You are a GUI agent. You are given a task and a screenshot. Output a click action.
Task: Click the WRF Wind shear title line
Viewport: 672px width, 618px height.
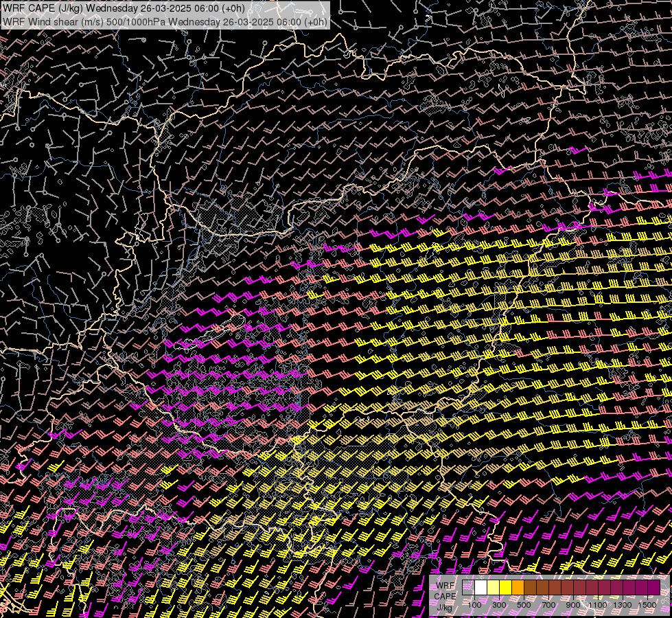pyautogui.click(x=165, y=21)
